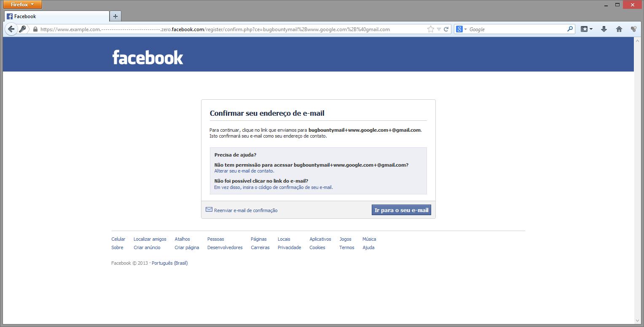This screenshot has width=644, height=327.
Task: Click the envelope icon beside resend link
Action: click(x=209, y=210)
